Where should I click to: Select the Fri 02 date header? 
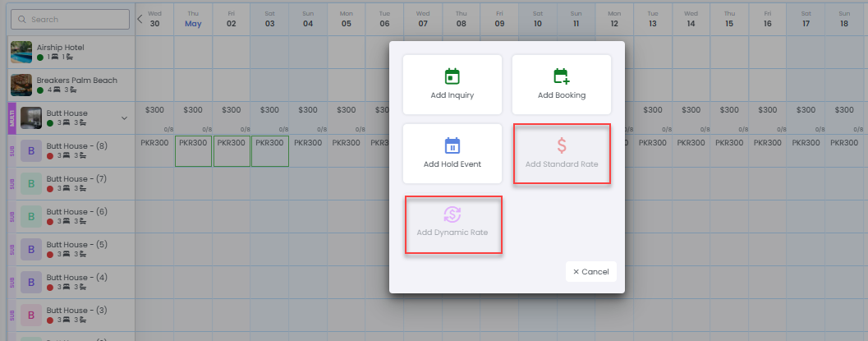tap(232, 19)
